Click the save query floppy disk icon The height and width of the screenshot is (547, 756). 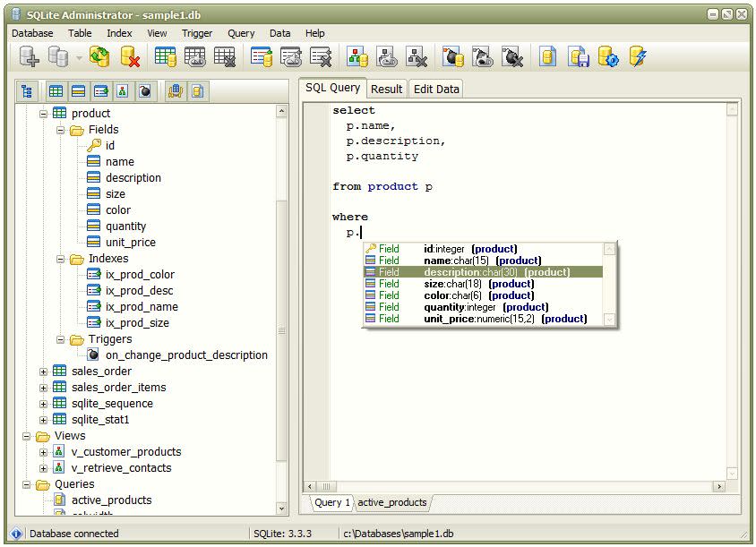pyautogui.click(x=578, y=57)
